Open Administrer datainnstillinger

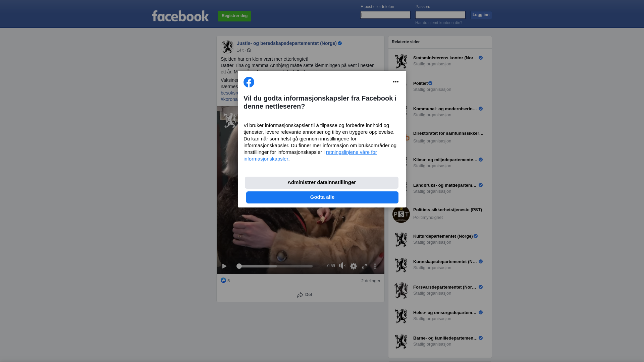click(322, 183)
